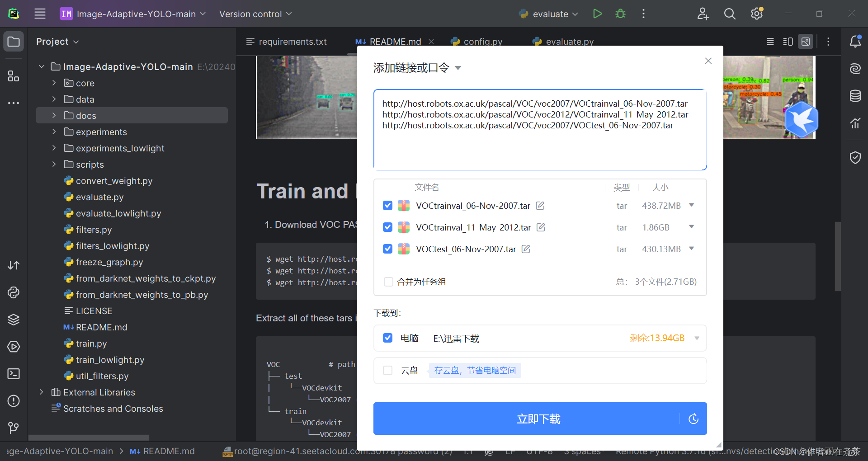The image size is (868, 461).
Task: Open the Terminal tool window icon
Action: coord(13,374)
